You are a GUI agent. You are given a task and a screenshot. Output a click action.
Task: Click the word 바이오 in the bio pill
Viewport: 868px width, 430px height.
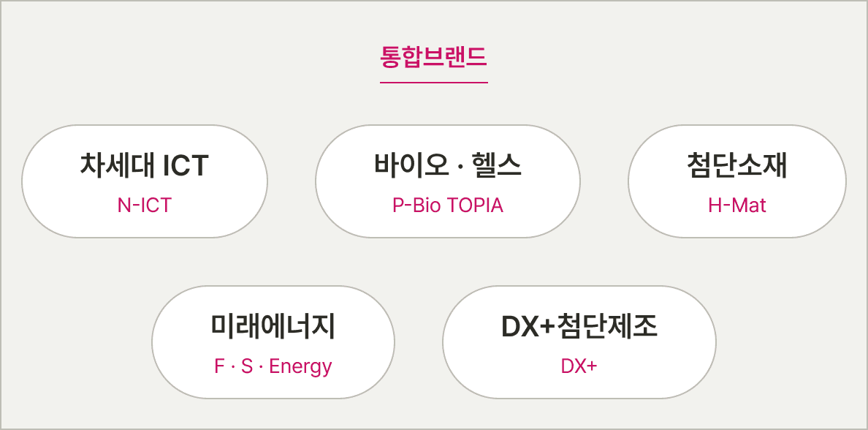click(x=410, y=165)
